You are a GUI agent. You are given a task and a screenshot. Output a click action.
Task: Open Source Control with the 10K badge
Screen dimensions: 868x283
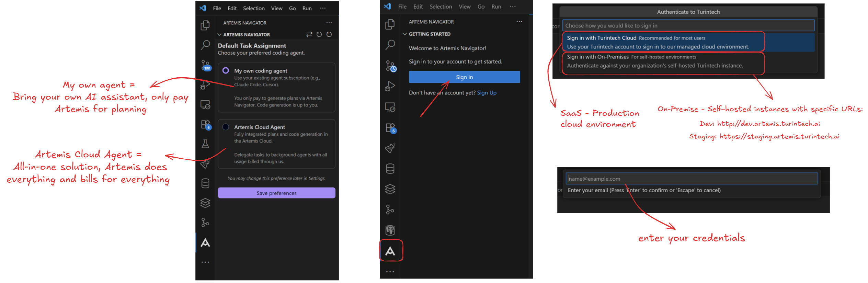(205, 65)
